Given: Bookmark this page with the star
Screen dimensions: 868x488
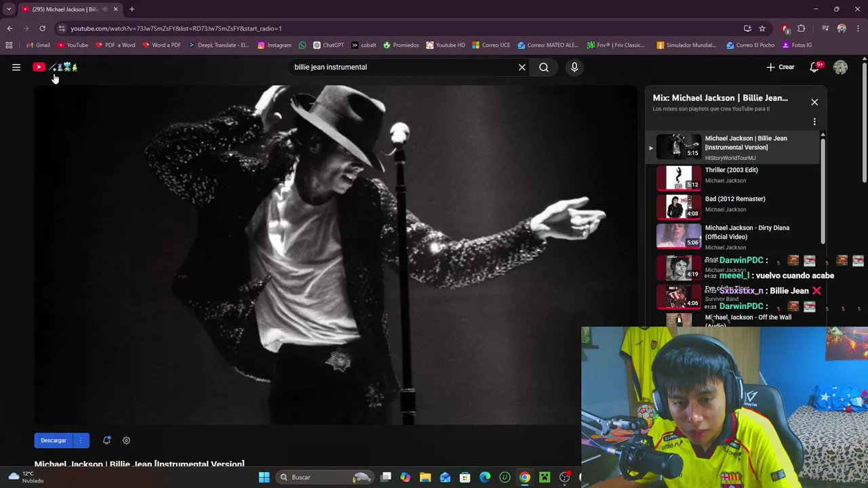Looking at the screenshot, I should click(762, 28).
